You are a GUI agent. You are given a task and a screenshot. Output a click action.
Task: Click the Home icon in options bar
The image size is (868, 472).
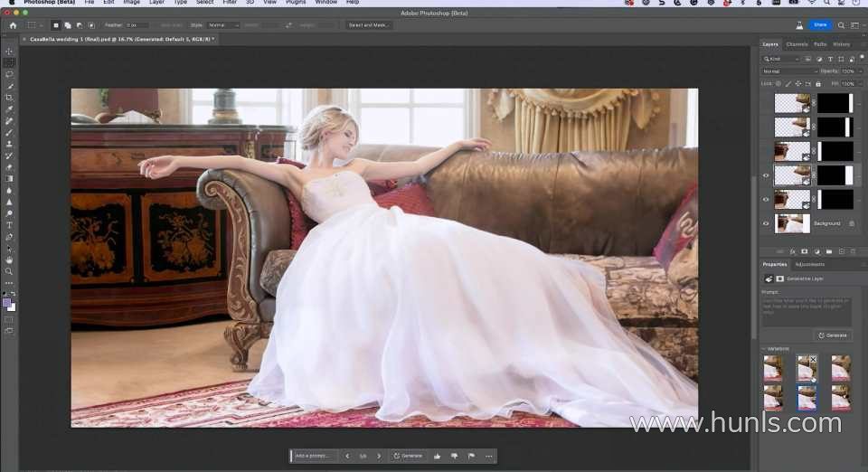13,25
